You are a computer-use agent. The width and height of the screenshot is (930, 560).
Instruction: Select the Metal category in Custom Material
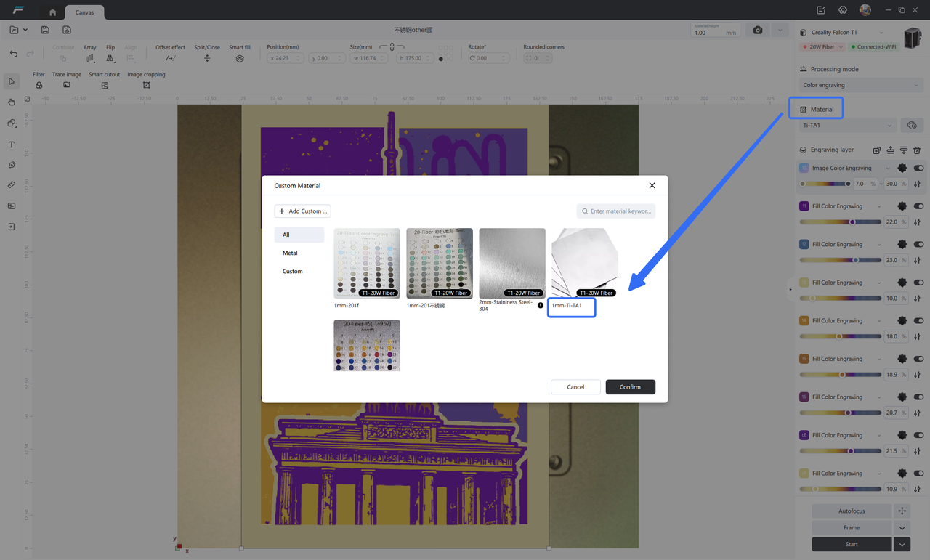290,253
